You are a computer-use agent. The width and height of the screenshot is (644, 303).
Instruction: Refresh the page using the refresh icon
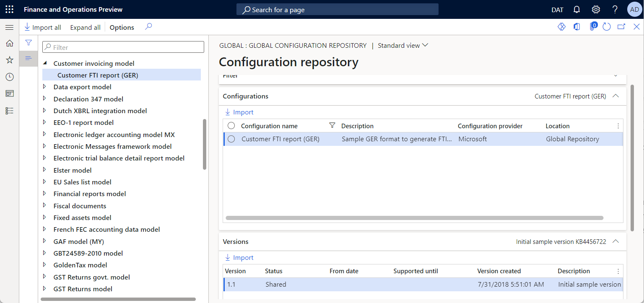point(607,26)
